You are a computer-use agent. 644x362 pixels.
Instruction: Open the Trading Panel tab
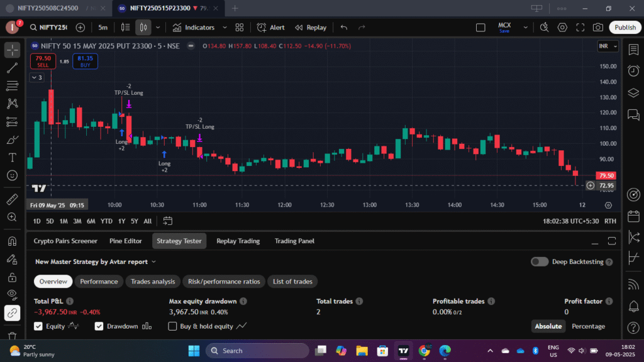click(294, 241)
